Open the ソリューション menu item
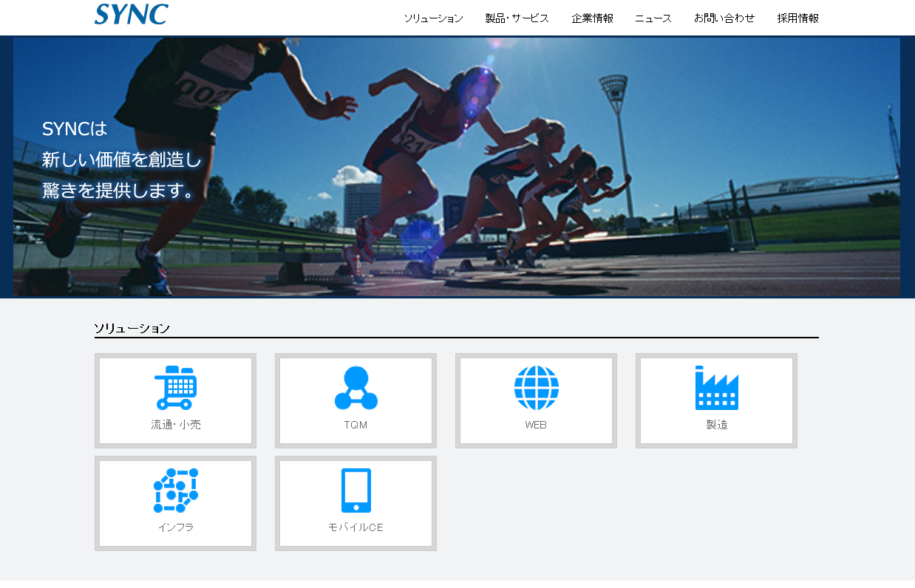 pyautogui.click(x=433, y=18)
